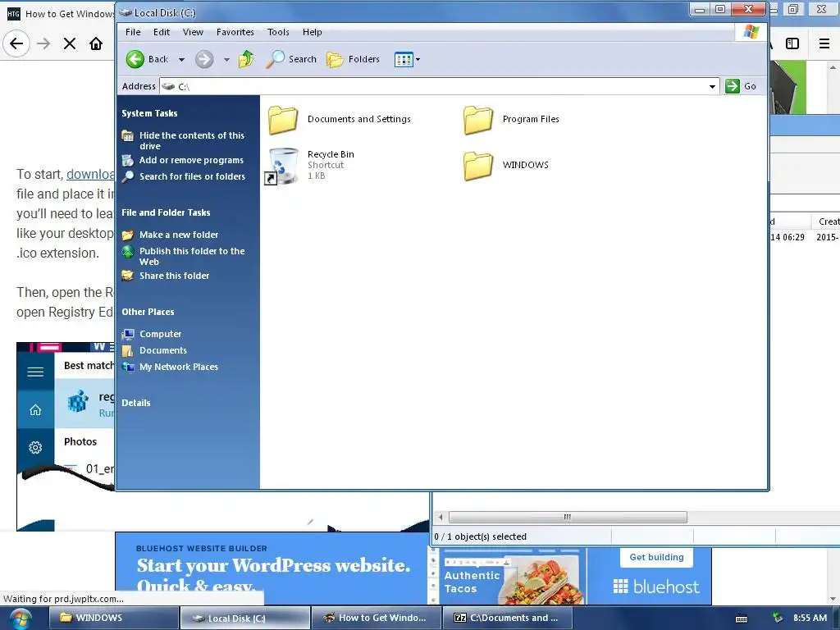Open the File menu
Screen dimensions: 840x630
133,32
